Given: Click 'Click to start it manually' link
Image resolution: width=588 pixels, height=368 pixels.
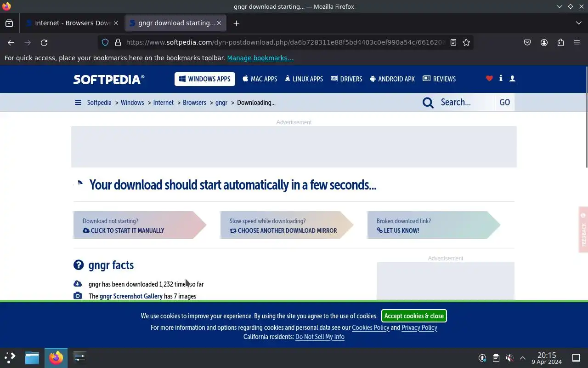Looking at the screenshot, I should tap(123, 230).
